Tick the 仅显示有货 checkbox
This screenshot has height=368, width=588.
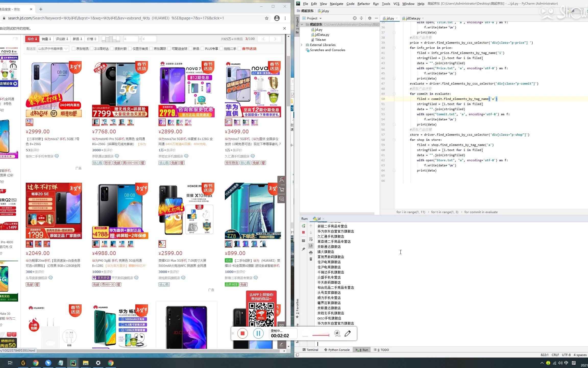(x=130, y=49)
